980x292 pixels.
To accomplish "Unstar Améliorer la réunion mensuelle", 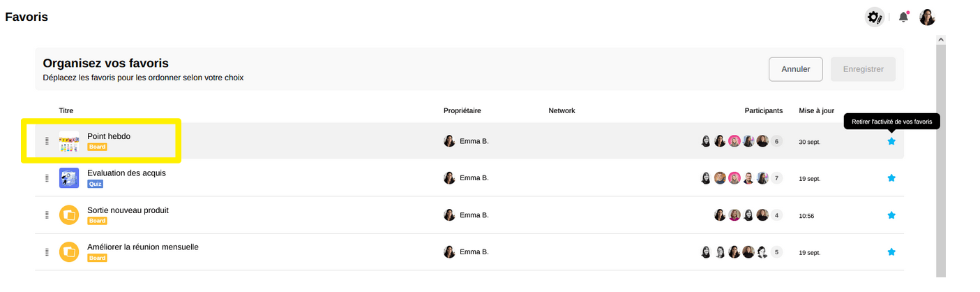I will [x=891, y=252].
